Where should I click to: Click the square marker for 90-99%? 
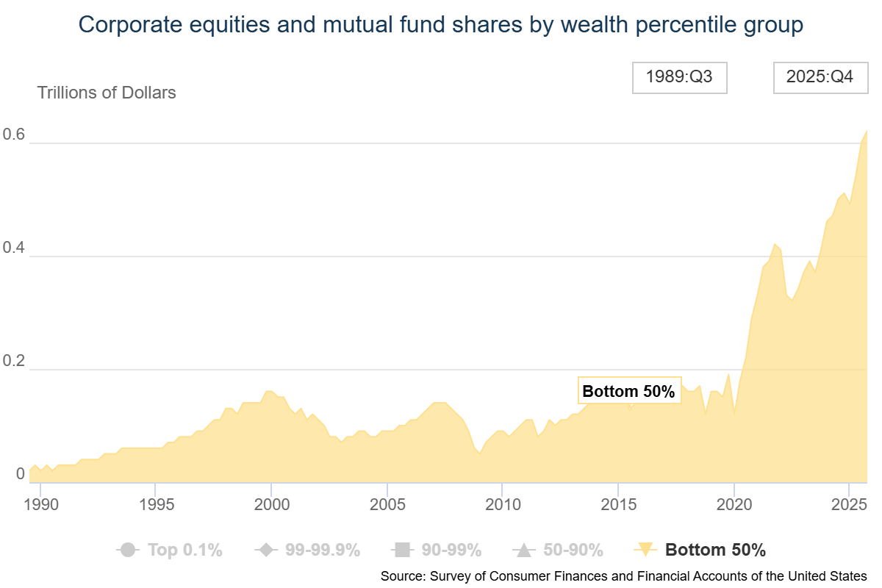[x=401, y=550]
